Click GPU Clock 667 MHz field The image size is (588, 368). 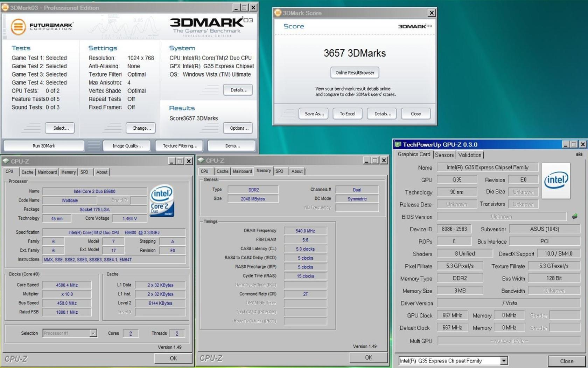(x=452, y=315)
